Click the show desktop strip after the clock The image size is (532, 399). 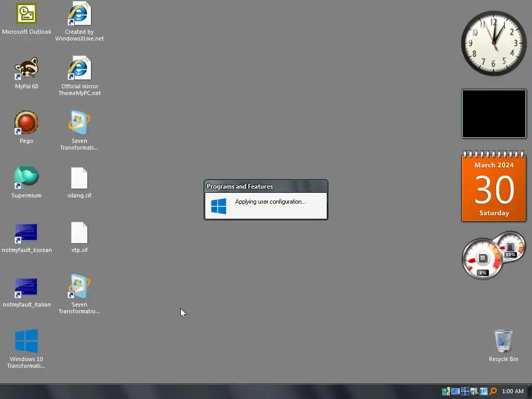pos(529,392)
